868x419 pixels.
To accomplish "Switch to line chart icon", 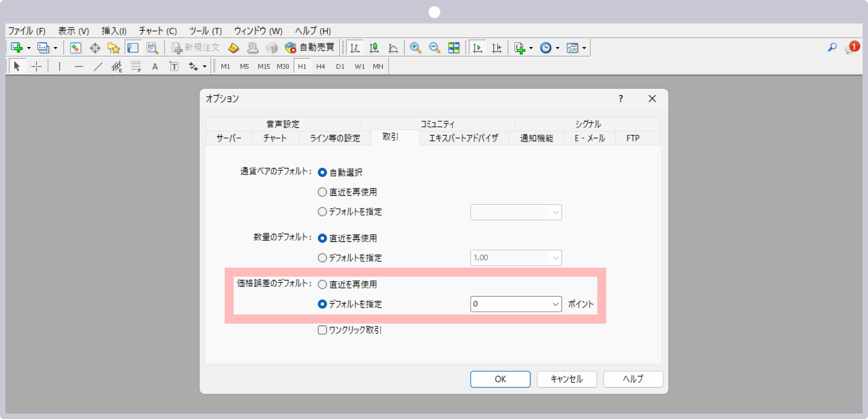I will click(393, 48).
